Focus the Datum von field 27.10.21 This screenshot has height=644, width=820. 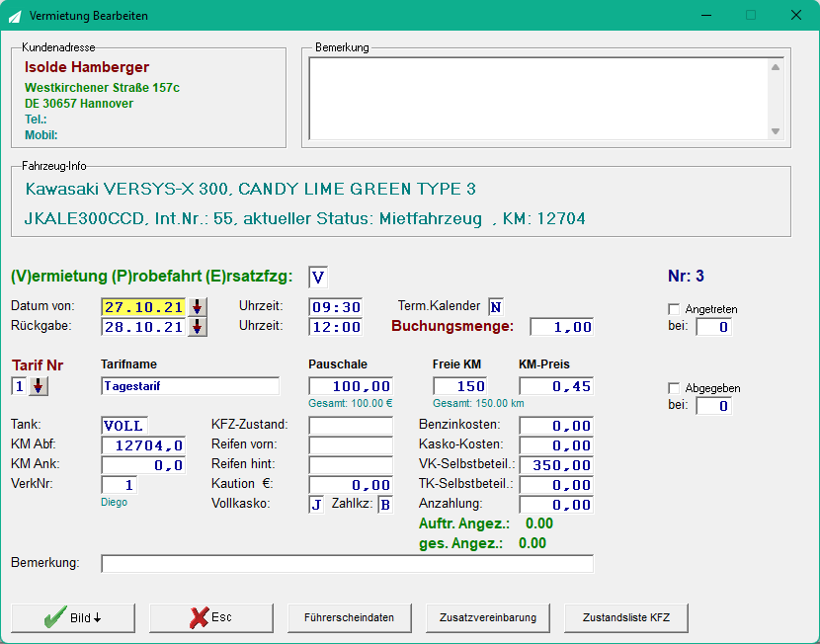point(144,307)
